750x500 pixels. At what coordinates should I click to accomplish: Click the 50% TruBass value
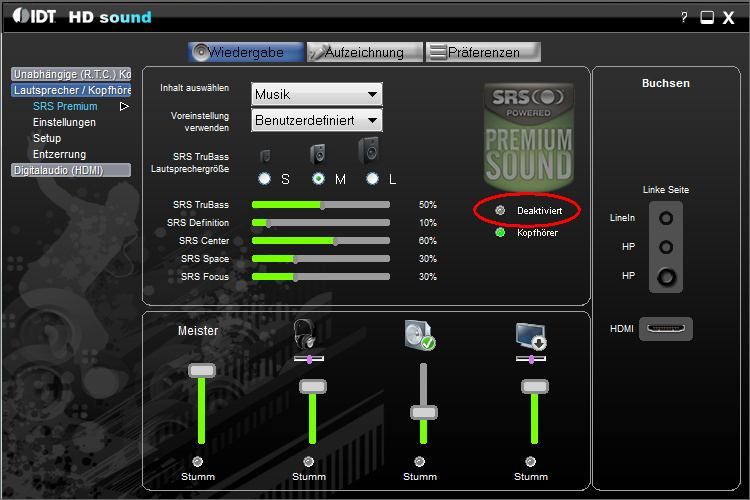pos(428,205)
